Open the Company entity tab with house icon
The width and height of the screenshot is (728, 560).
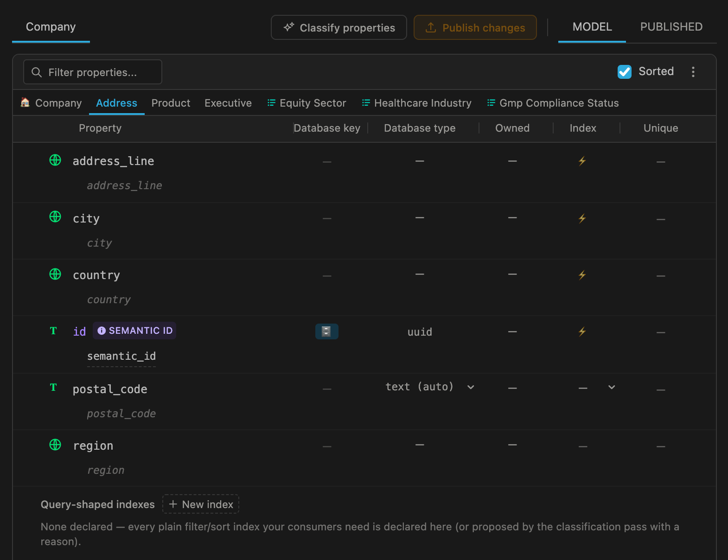tap(51, 103)
